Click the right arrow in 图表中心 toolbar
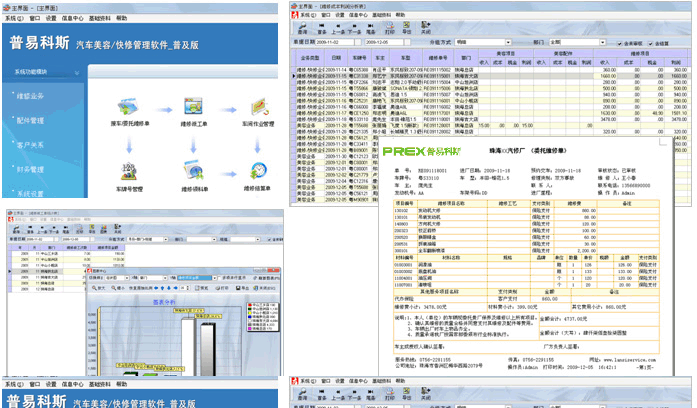Viewport: 697px width, 408px height. [175, 288]
